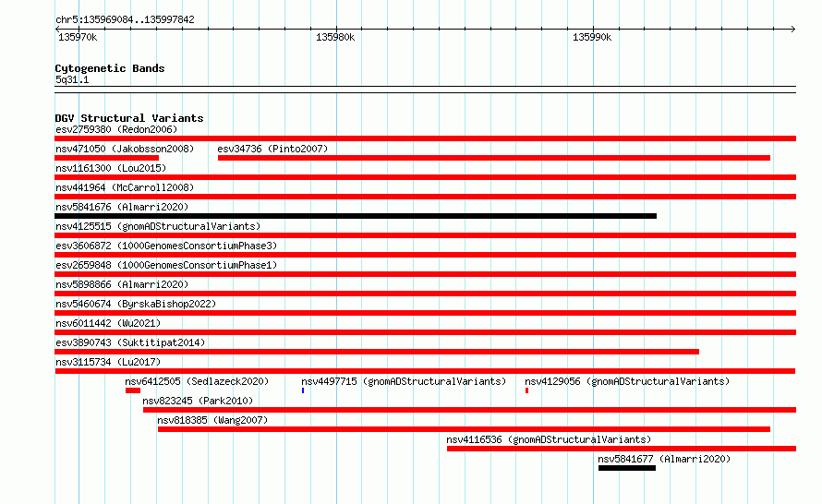Select the long black bar of nsv5841676

click(x=356, y=216)
